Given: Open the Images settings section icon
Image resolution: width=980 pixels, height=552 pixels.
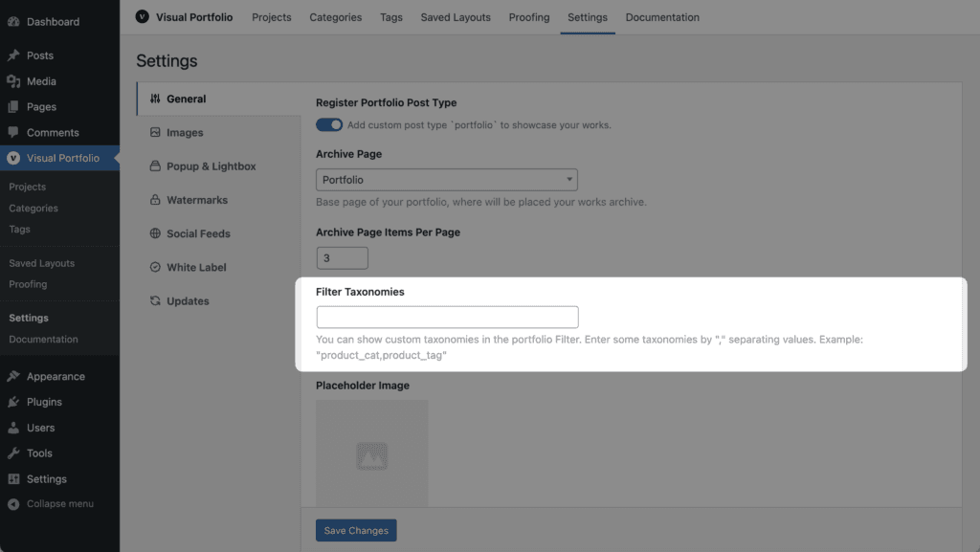Looking at the screenshot, I should (x=155, y=132).
